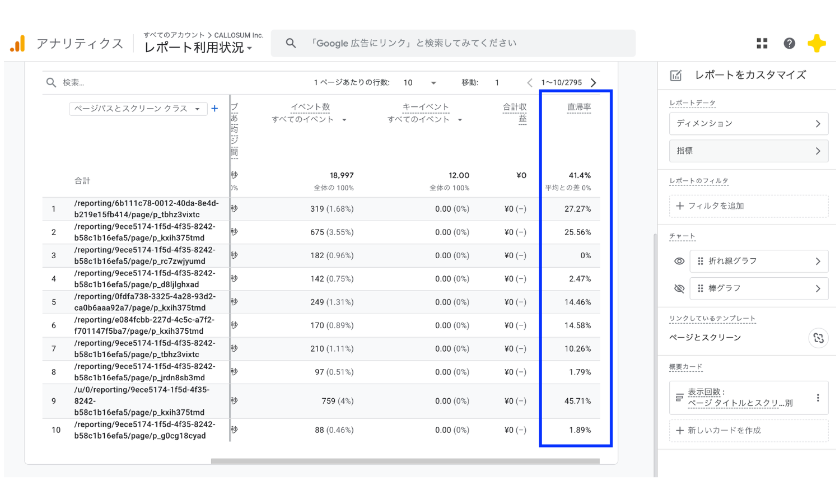Open the help question mark icon

pos(789,43)
